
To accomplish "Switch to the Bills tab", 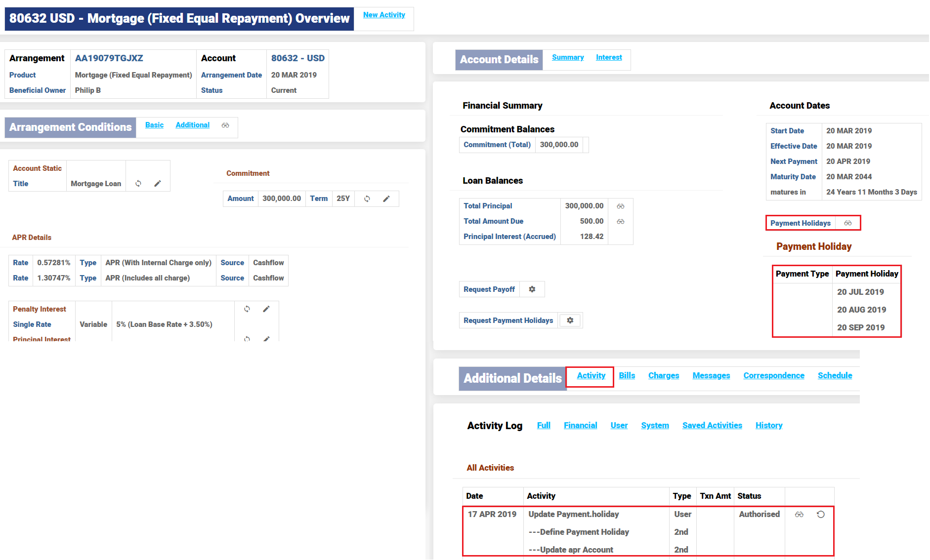I will coord(627,375).
